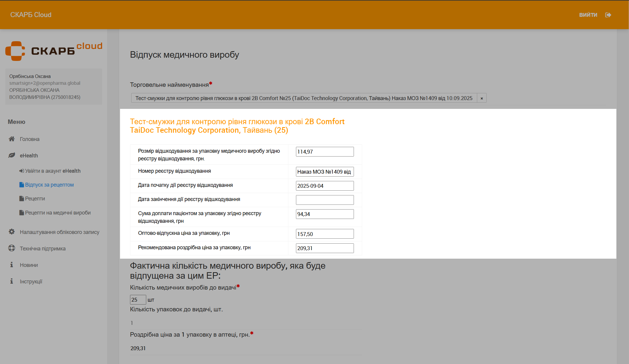Click the eHealth leaf icon
This screenshot has width=629, height=364.
[11, 155]
